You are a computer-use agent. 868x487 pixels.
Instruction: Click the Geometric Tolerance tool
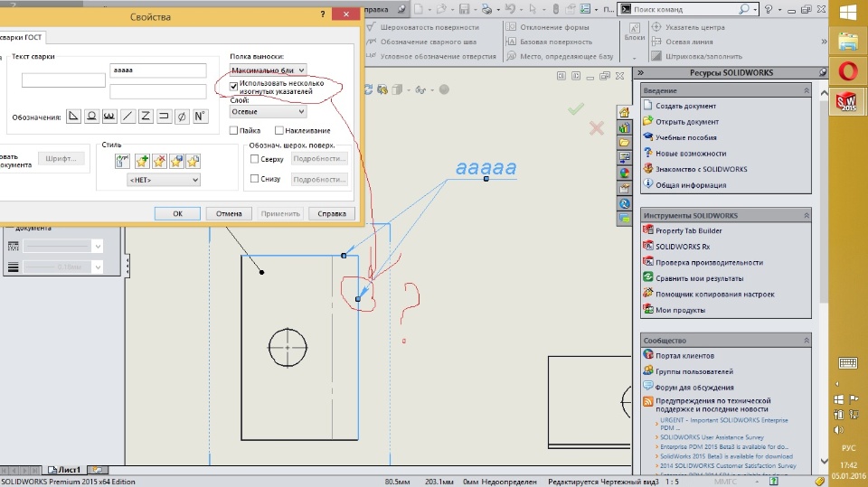(548, 27)
